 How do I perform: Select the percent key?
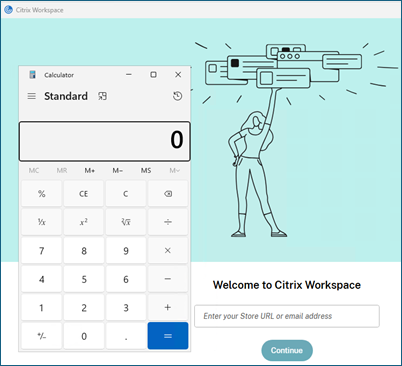pyautogui.click(x=41, y=194)
